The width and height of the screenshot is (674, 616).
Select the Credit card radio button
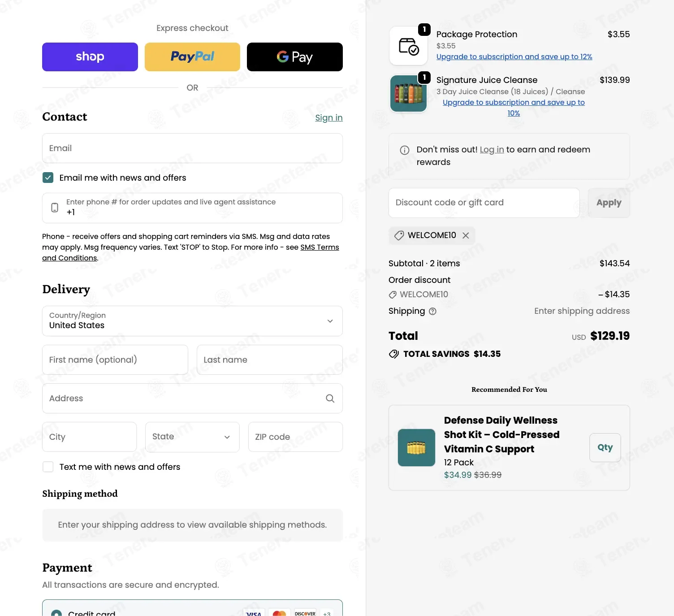click(x=56, y=613)
